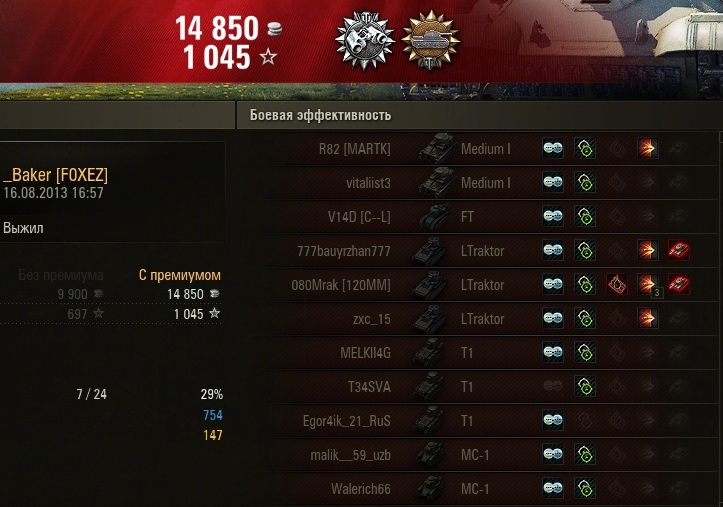Click player name vitaliist3
Viewport: 723px width, 507px height.
coord(368,183)
